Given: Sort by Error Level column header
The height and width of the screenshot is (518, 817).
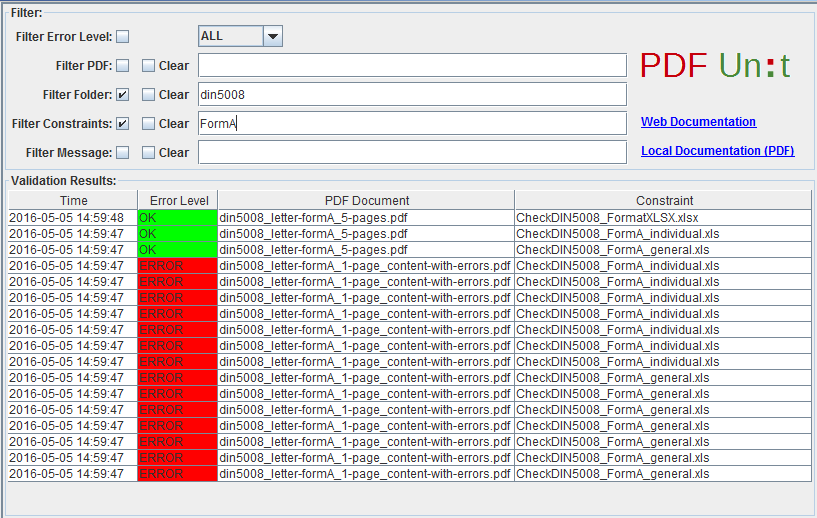Looking at the screenshot, I should (177, 201).
